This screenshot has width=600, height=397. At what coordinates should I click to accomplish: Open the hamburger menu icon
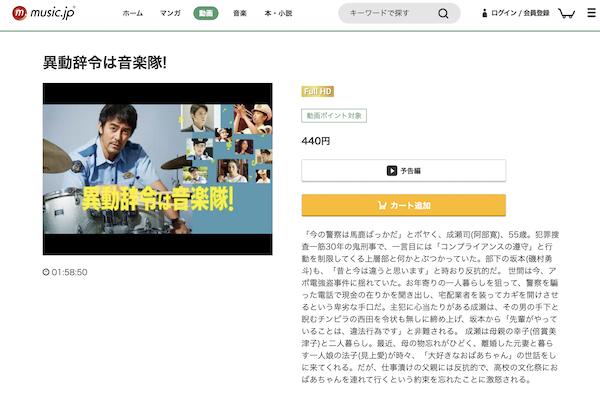click(592, 13)
